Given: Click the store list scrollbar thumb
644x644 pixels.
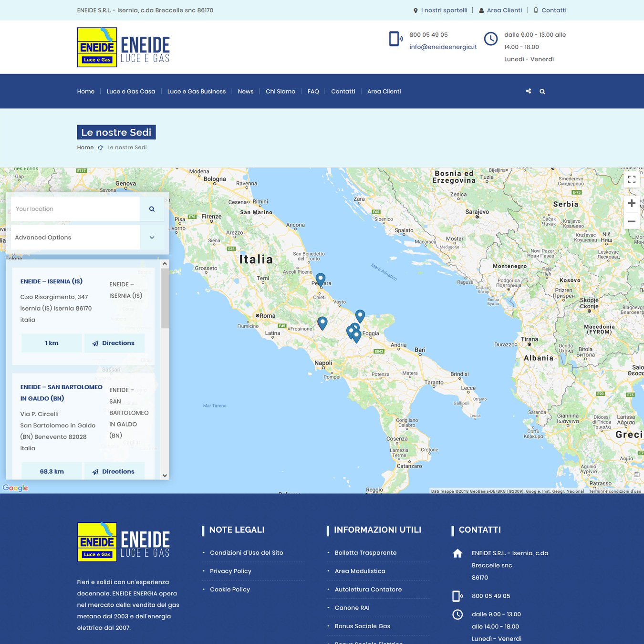Looking at the screenshot, I should click(165, 298).
